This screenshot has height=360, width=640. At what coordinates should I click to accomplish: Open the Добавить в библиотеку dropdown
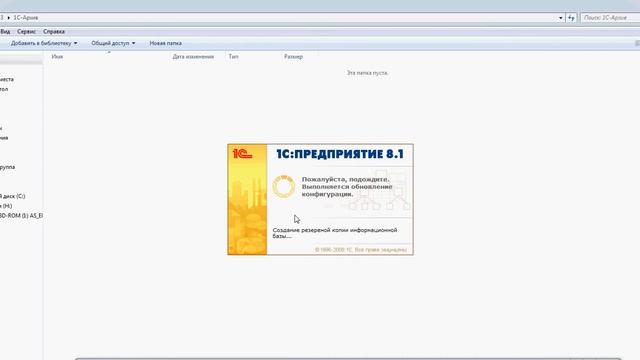pyautogui.click(x=44, y=43)
